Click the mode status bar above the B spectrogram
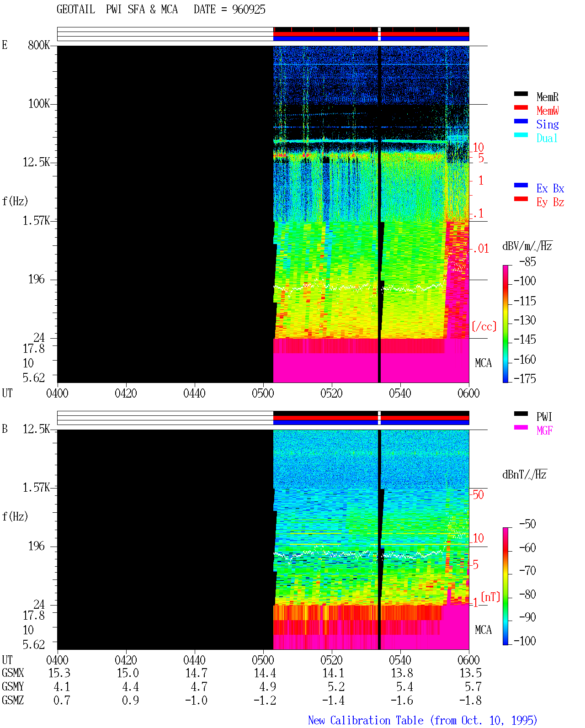Viewport: 585px width, 728px height. point(263,418)
